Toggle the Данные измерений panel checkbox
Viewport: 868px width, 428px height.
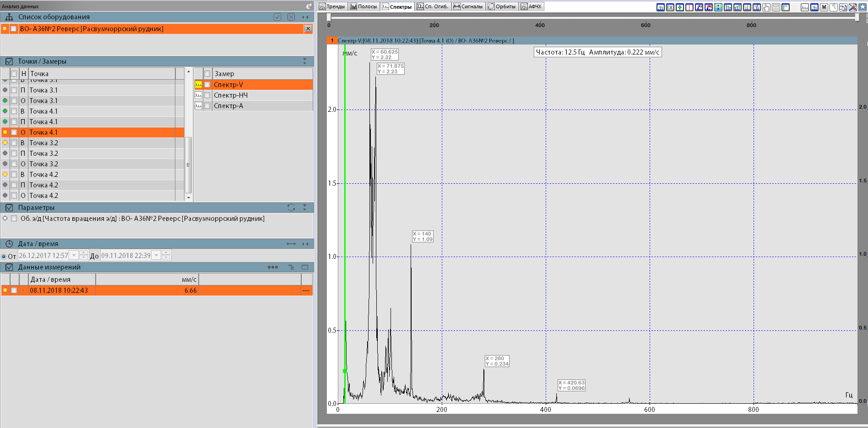9,267
